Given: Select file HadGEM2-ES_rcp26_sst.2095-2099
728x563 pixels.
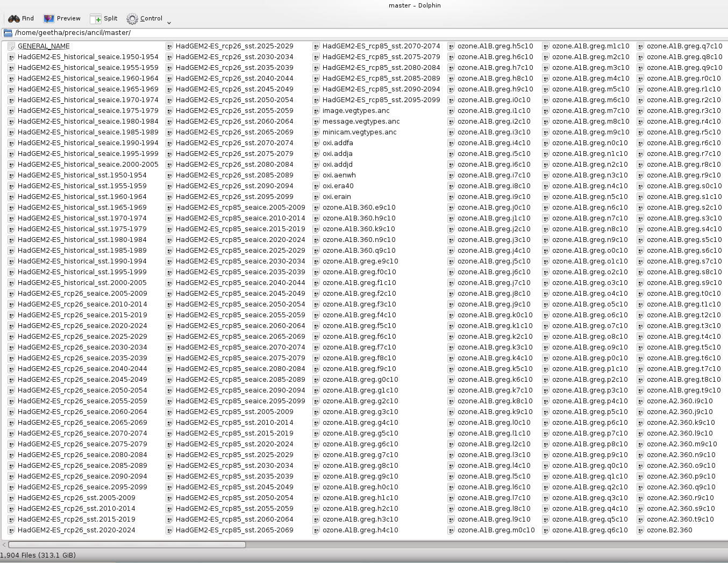Looking at the screenshot, I should coord(234,197).
